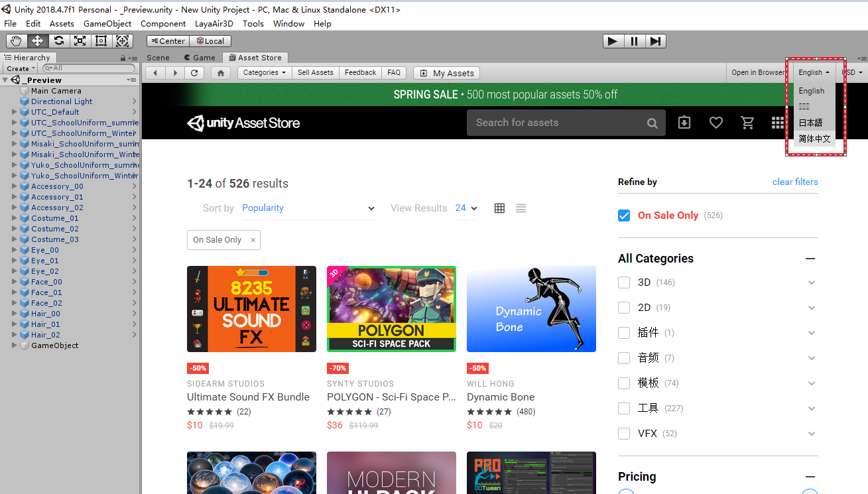
Task: Switch to the Game tab
Action: click(200, 58)
